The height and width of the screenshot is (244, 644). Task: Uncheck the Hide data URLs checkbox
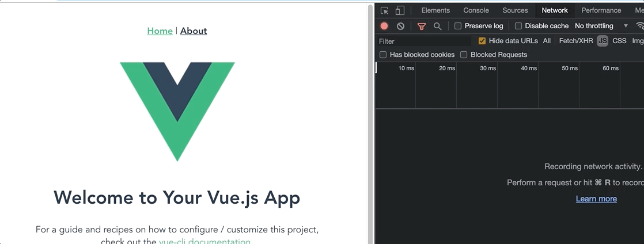[x=482, y=41]
